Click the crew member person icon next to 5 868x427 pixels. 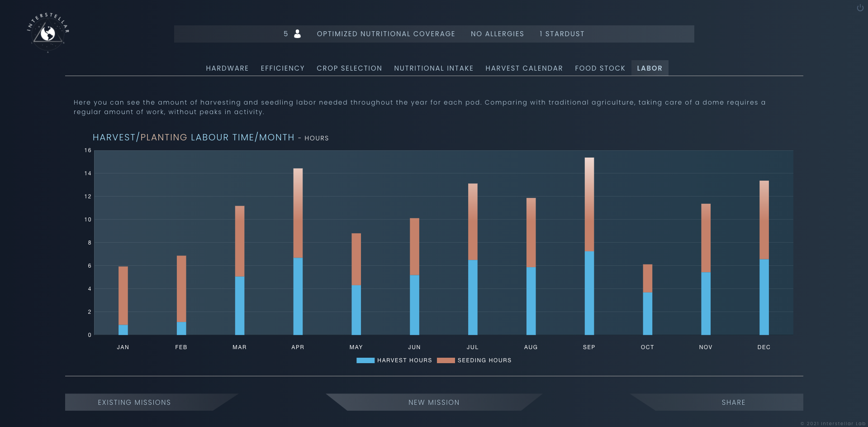coord(297,34)
